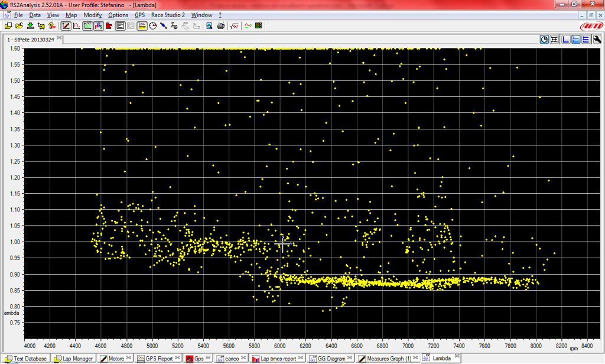Minimize the inner Lambda document window
This screenshot has width=605, height=364.
[583, 15]
